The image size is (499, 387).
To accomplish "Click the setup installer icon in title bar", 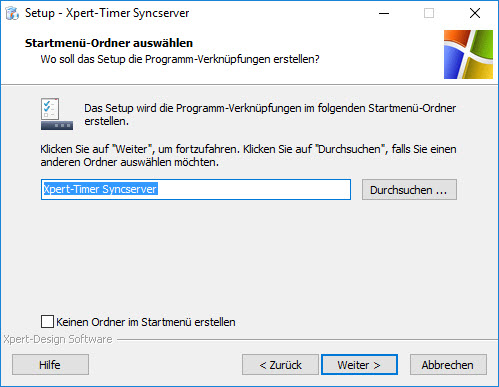I will tap(12, 14).
